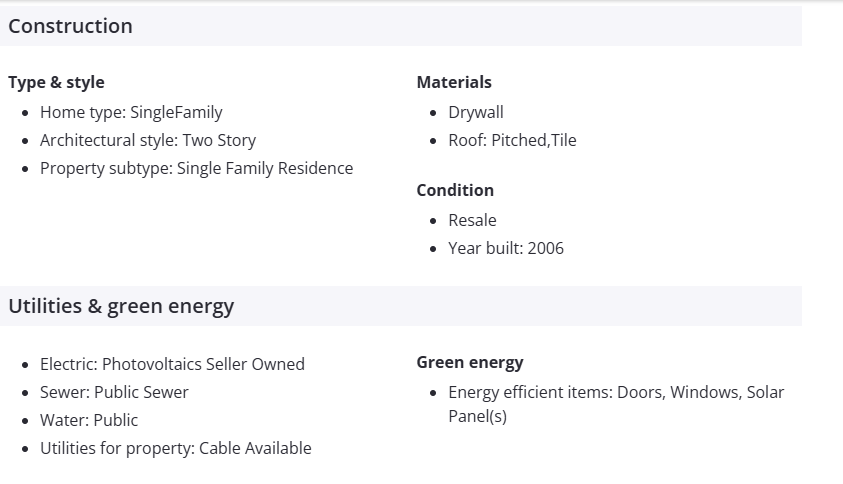Click Architectural style: Two Story item

148,140
